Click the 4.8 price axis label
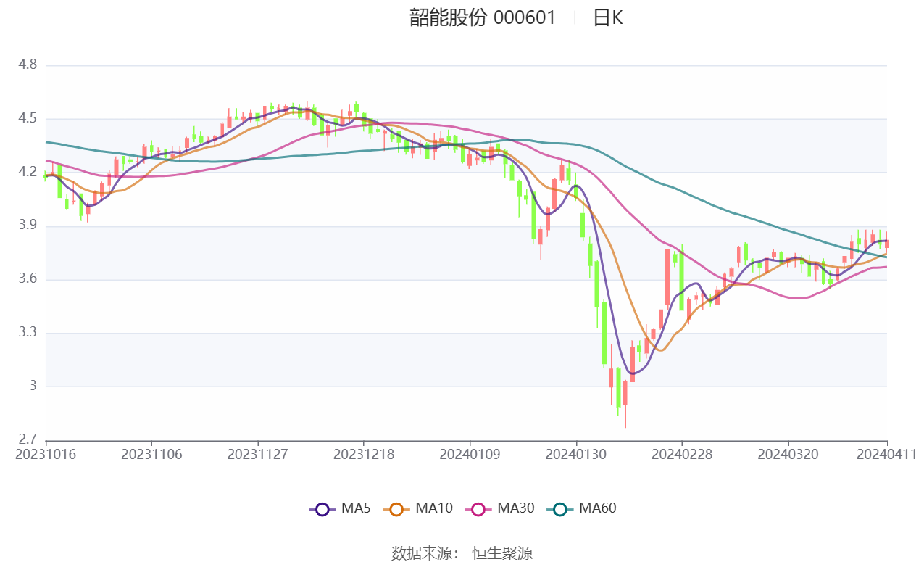Screen dimensions: 924x562 click(x=28, y=65)
